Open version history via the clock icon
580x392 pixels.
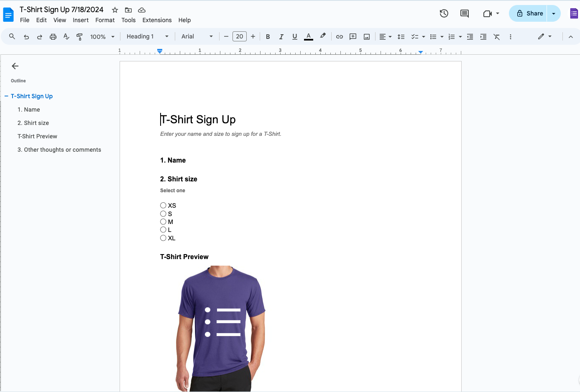tap(444, 13)
